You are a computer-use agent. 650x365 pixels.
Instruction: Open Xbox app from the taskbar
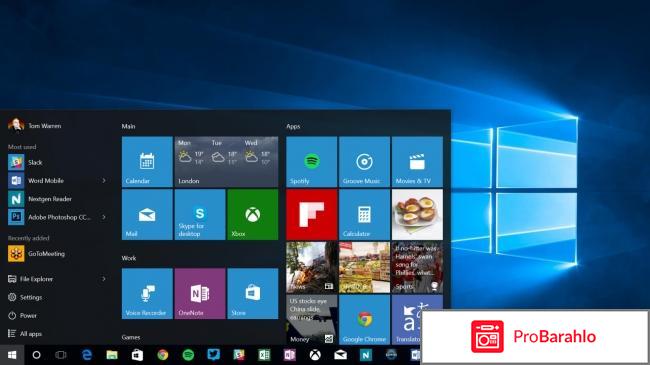click(x=315, y=355)
